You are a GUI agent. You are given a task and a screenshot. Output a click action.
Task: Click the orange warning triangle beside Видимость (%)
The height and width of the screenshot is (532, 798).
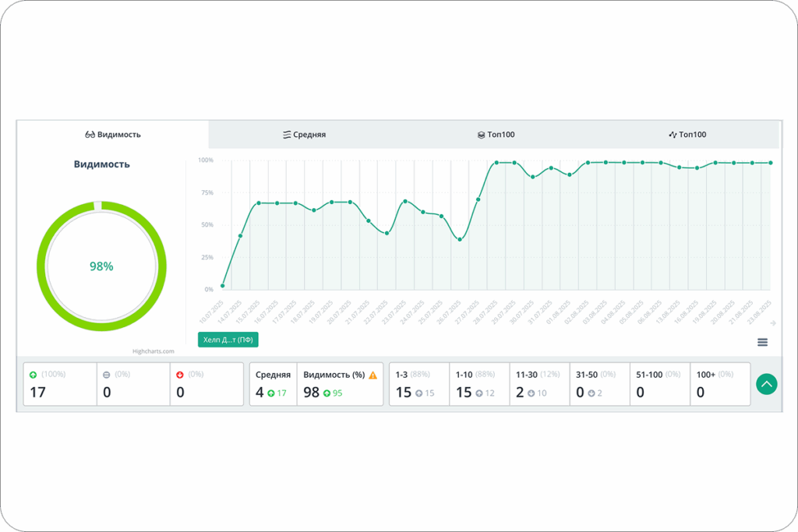(x=373, y=375)
